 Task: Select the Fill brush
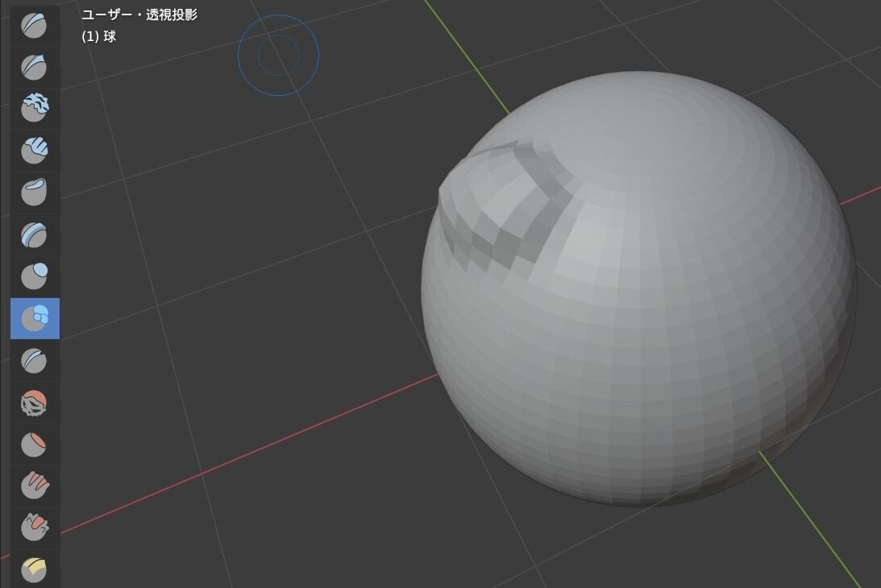point(35,487)
